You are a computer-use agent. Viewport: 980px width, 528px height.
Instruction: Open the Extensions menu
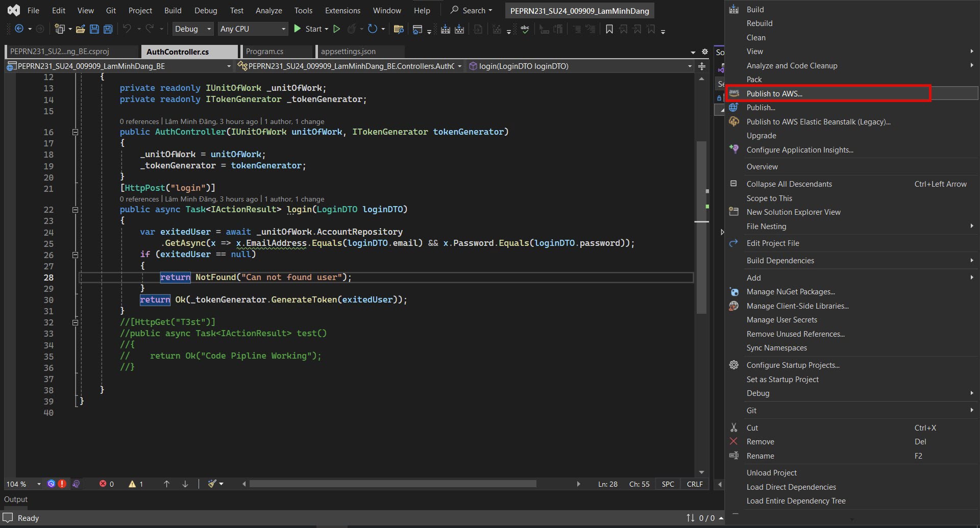click(x=342, y=10)
